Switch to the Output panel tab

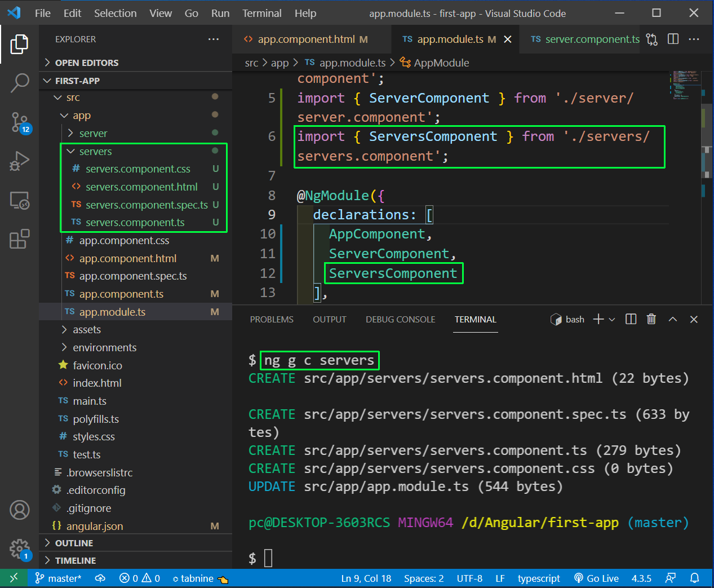tap(330, 319)
